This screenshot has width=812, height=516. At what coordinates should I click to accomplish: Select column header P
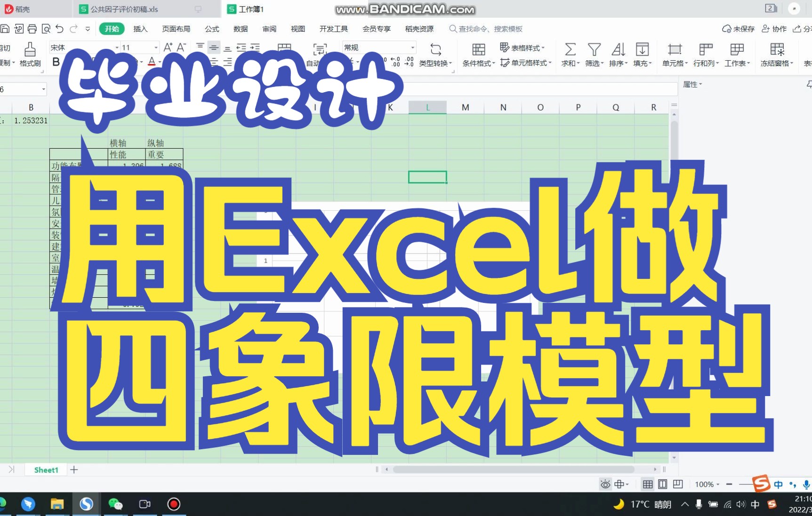(x=578, y=107)
